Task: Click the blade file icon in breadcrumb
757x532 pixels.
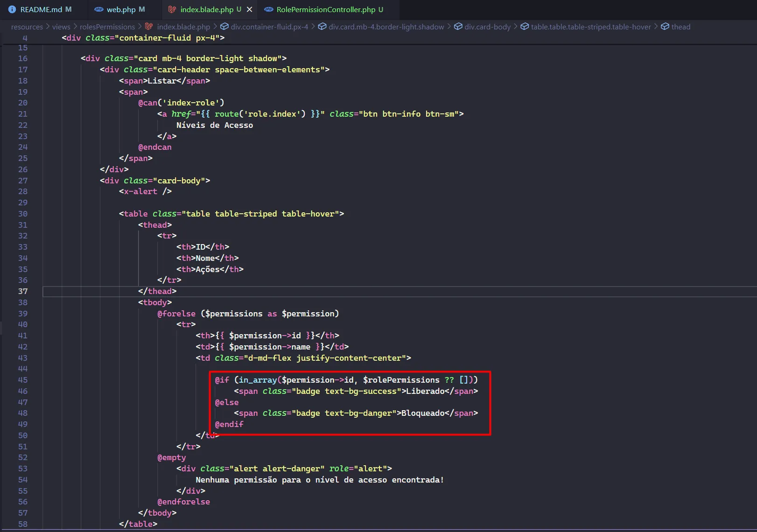Action: click(149, 27)
